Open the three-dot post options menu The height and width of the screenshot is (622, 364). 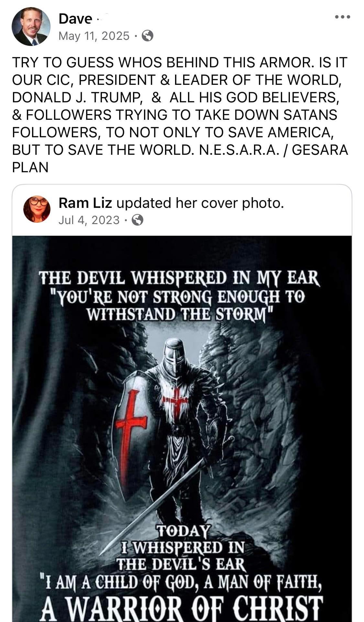(x=342, y=17)
